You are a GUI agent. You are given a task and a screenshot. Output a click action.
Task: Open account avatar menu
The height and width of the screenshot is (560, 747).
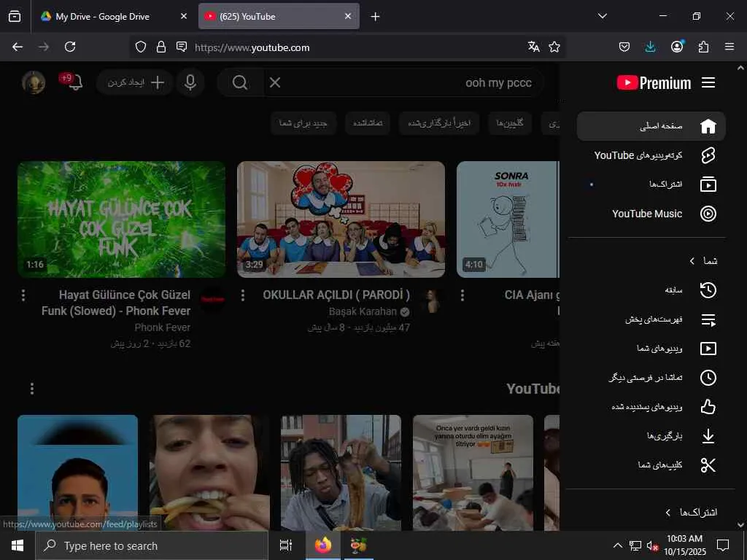tap(34, 82)
